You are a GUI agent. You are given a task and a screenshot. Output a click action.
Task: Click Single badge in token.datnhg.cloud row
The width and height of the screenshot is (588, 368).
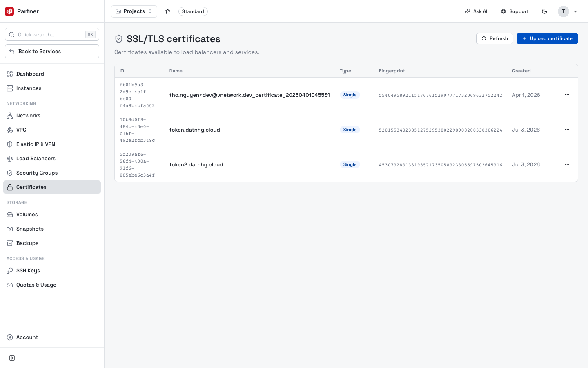pyautogui.click(x=350, y=130)
